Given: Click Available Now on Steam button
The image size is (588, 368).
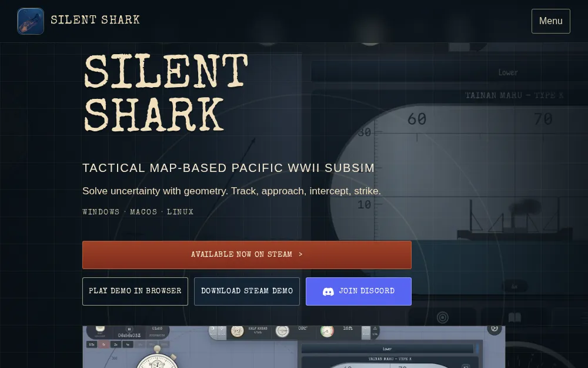Looking at the screenshot, I should [x=247, y=254].
